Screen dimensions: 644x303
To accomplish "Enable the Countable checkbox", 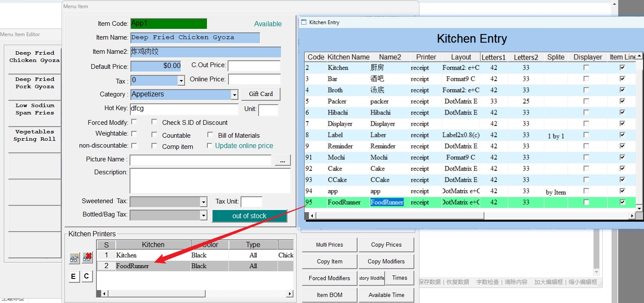I will pos(154,135).
